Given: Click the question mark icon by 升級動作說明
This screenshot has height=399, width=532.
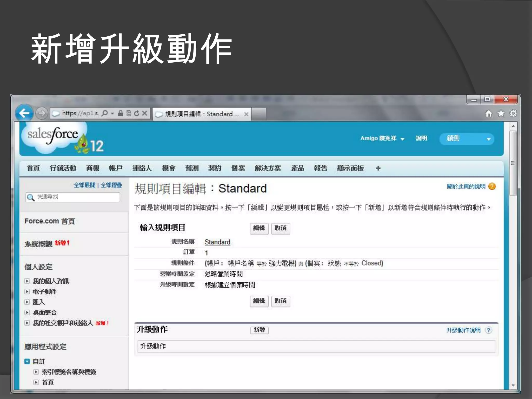Looking at the screenshot, I should [x=489, y=330].
